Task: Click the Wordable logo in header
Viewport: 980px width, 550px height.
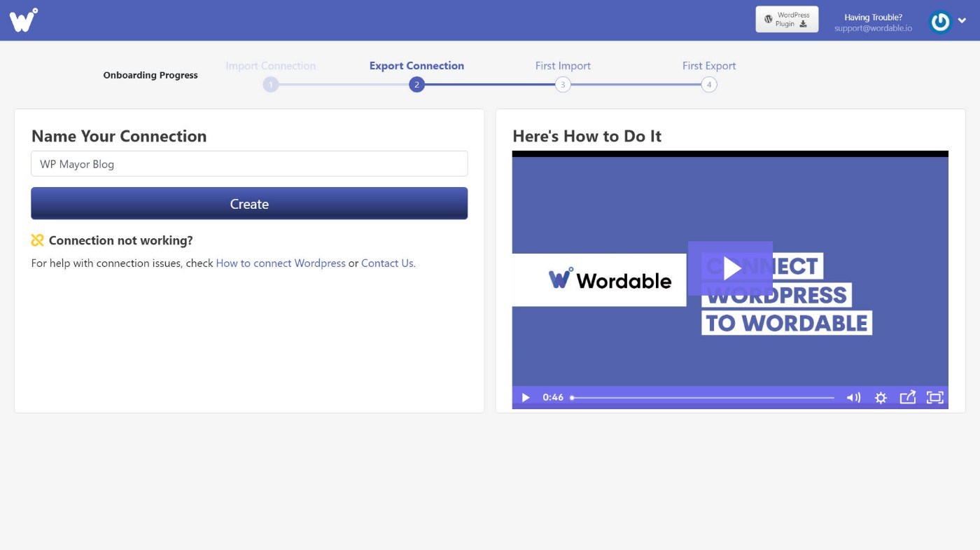Action: point(23,20)
